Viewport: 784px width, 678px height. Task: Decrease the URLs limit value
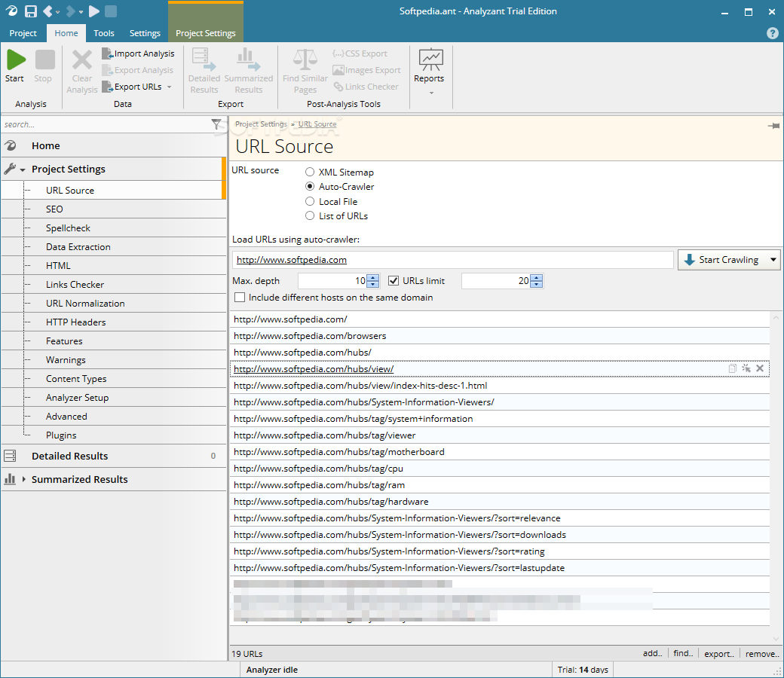click(x=537, y=284)
